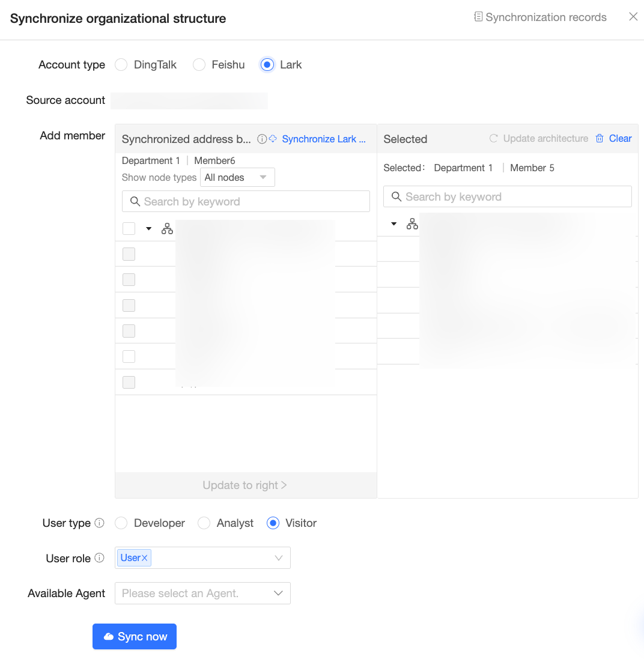Image resolution: width=644 pixels, height=662 pixels.
Task: Select Lark account type
Action: pyautogui.click(x=267, y=65)
